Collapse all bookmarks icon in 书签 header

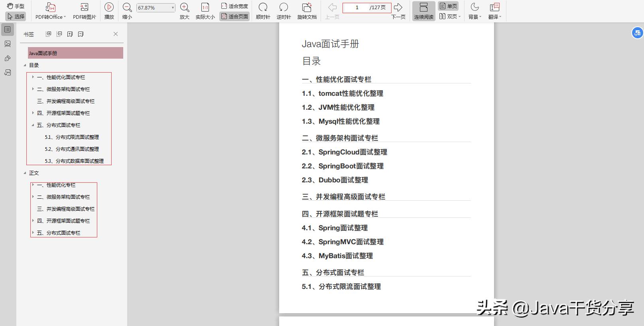[x=59, y=34]
